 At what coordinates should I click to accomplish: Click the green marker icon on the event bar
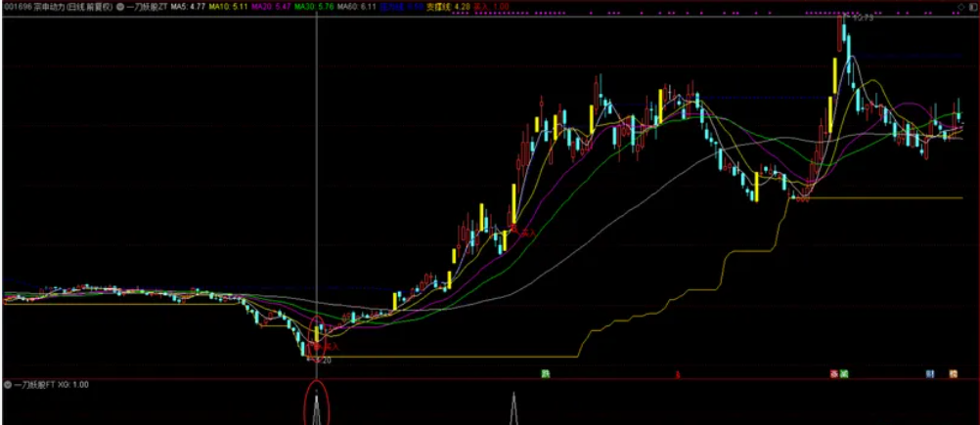(x=545, y=373)
